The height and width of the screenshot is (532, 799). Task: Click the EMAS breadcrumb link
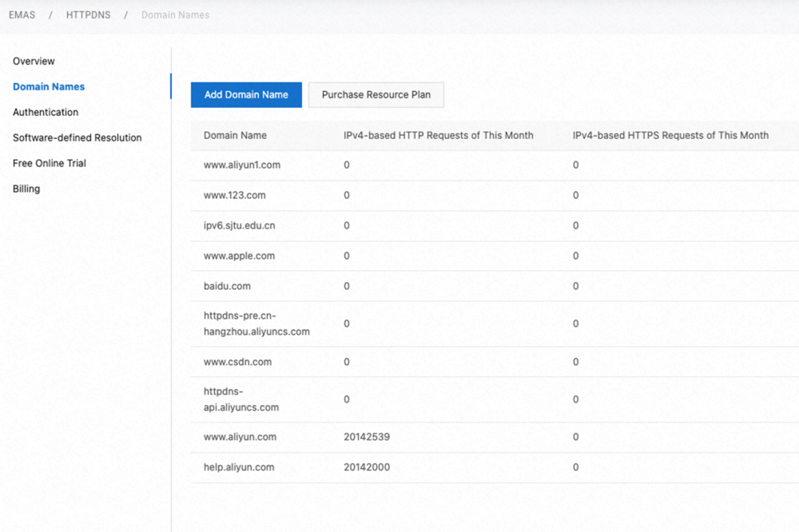22,14
